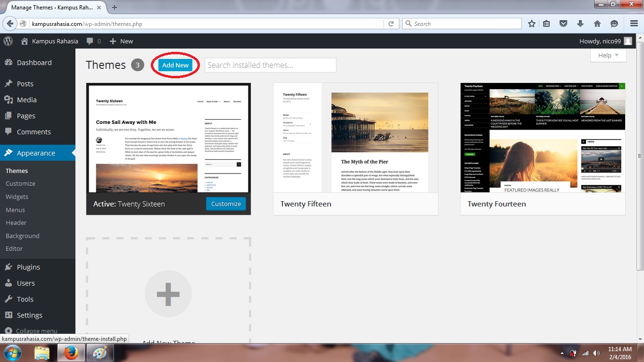Open Header under Appearance

[16, 222]
